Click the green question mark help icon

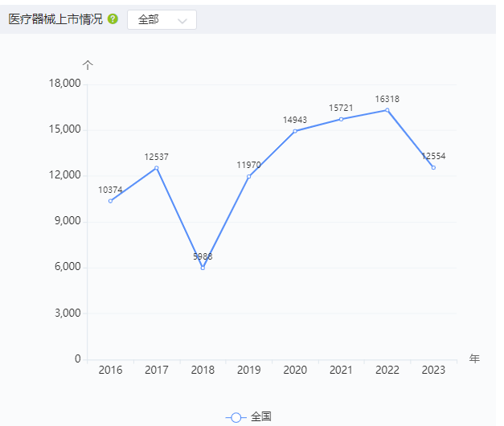[x=113, y=19]
